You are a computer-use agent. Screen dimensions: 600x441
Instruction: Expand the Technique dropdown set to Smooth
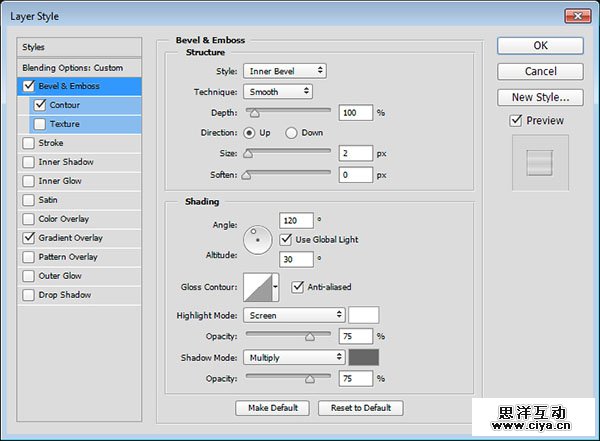pyautogui.click(x=278, y=91)
